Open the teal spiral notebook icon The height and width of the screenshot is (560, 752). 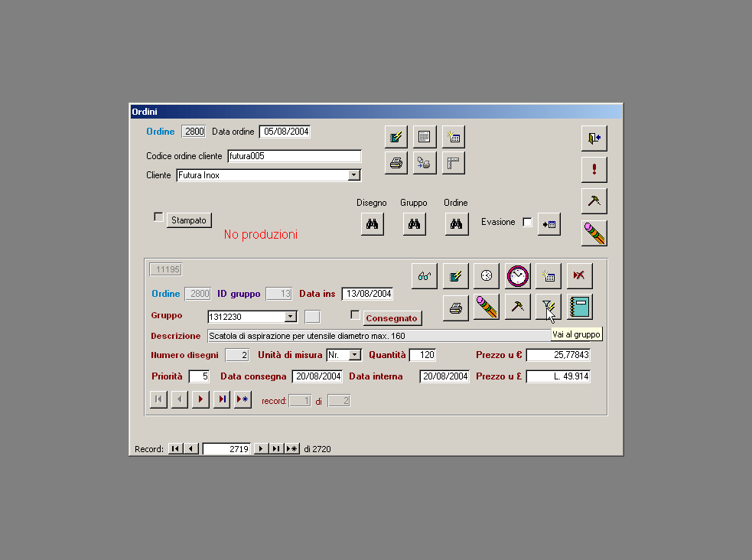(x=579, y=307)
